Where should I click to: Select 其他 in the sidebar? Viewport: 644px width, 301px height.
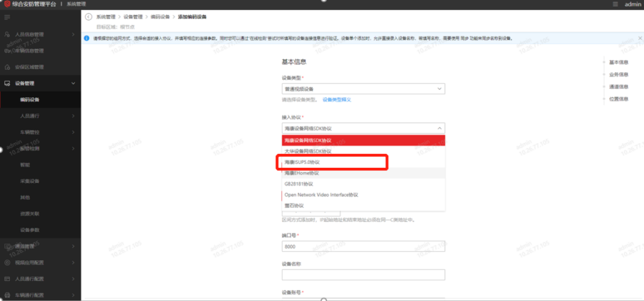[25, 197]
